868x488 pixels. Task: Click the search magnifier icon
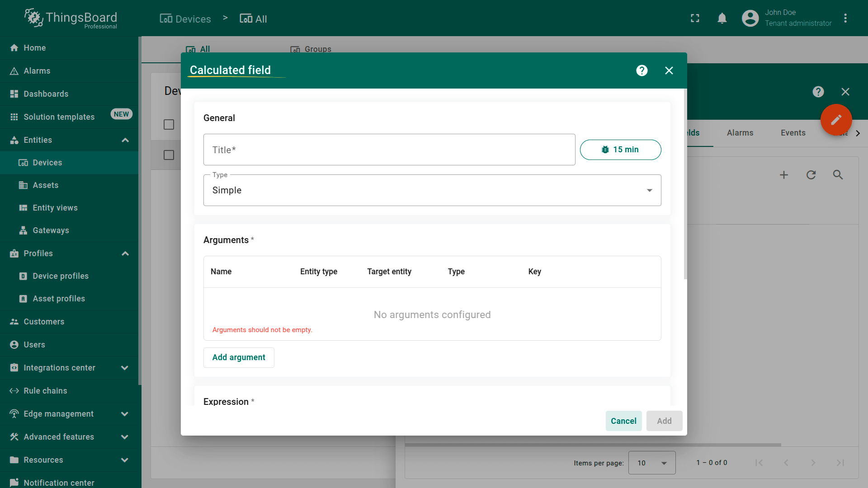tap(838, 175)
